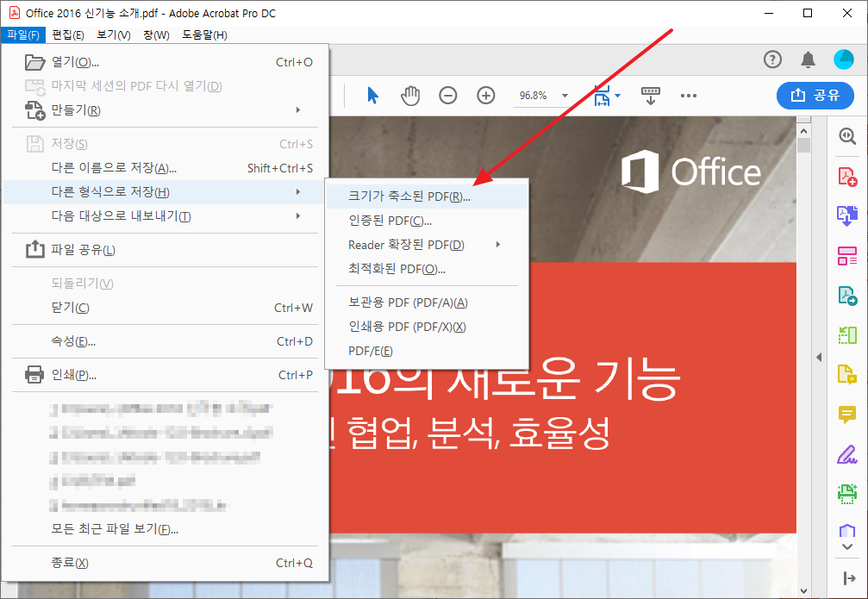Open the Fill & Sign pen tool
The height and width of the screenshot is (599, 868).
click(847, 454)
